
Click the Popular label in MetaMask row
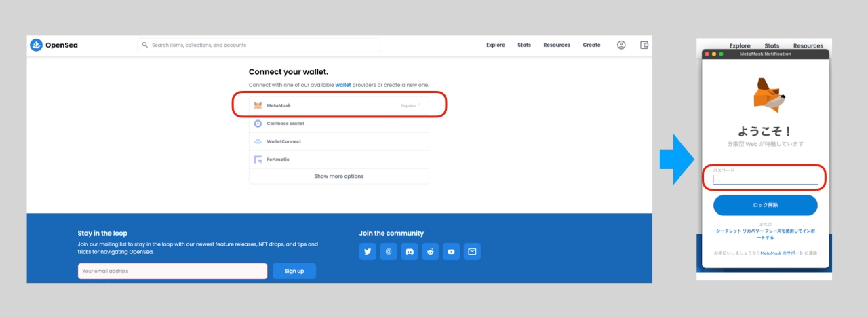click(x=408, y=105)
